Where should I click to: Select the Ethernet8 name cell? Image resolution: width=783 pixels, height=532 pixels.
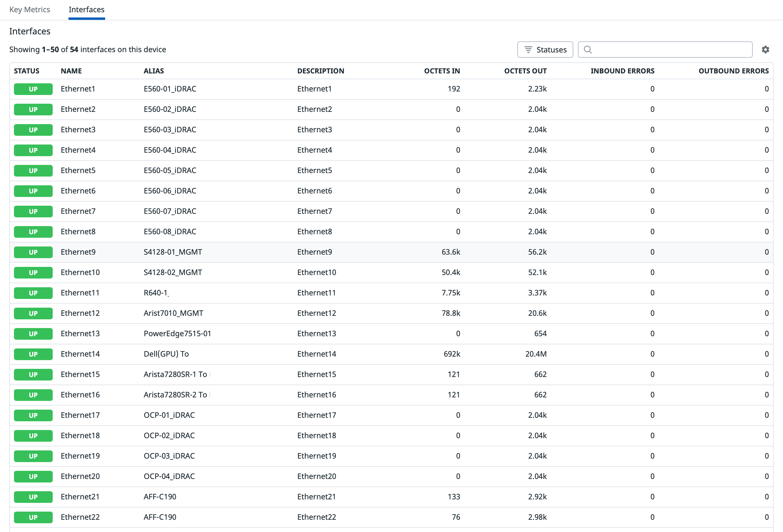click(78, 231)
